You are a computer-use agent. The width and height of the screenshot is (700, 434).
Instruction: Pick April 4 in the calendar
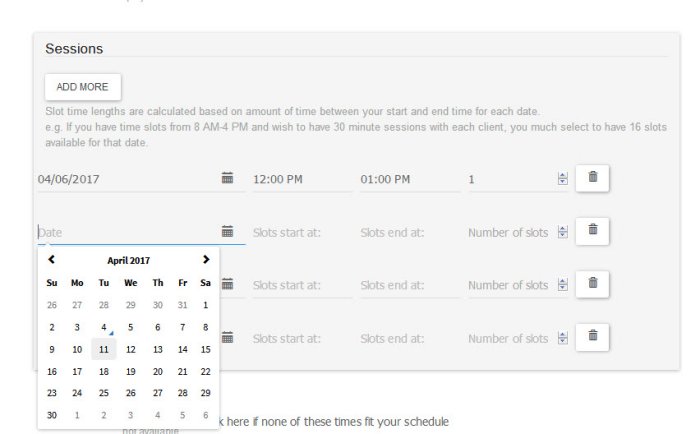tap(104, 327)
